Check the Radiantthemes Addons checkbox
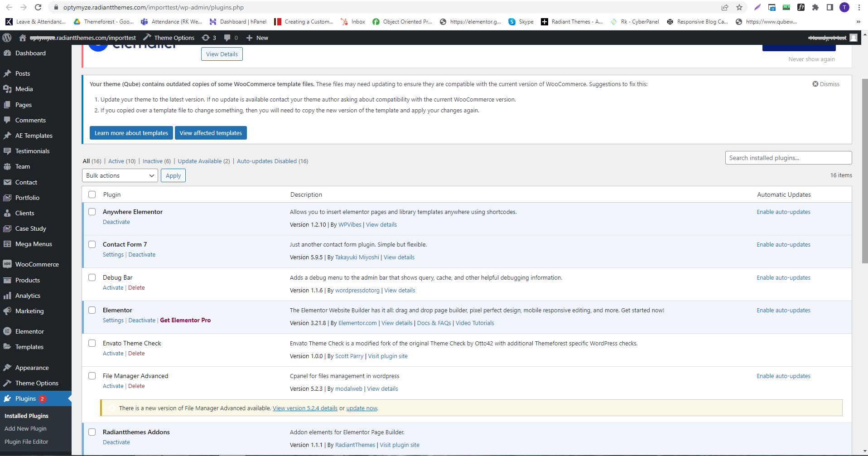 point(92,432)
